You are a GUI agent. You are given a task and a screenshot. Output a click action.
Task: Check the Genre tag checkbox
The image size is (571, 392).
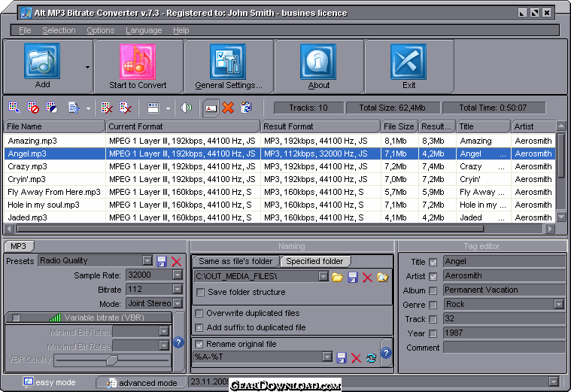(433, 305)
